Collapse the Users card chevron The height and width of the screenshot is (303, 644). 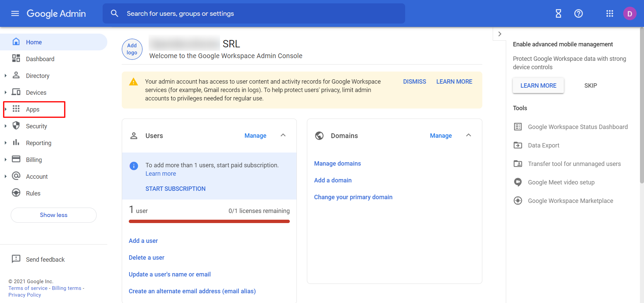click(x=283, y=135)
